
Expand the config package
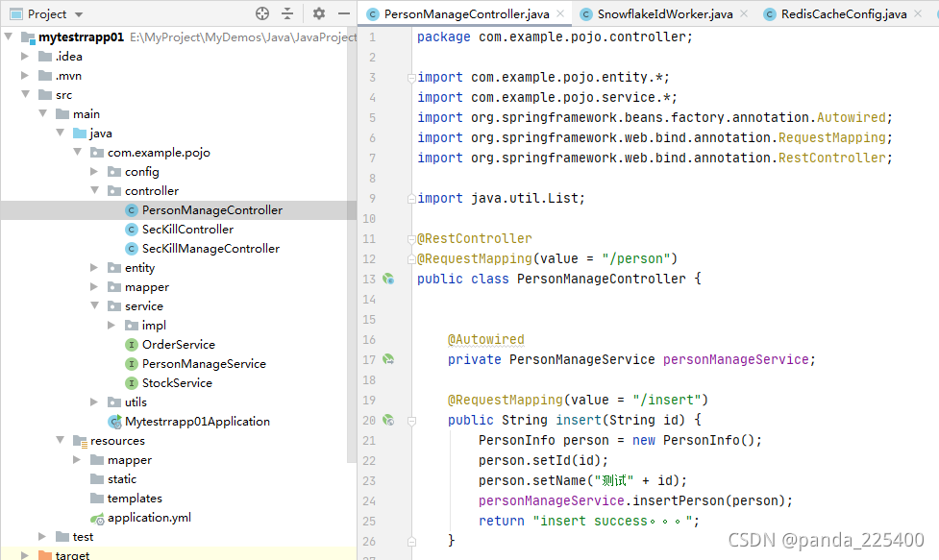[94, 172]
